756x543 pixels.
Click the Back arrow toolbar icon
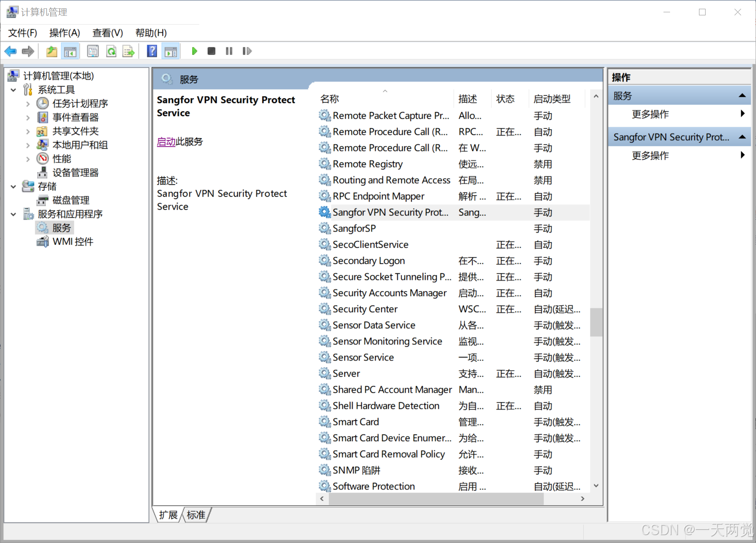[11, 51]
